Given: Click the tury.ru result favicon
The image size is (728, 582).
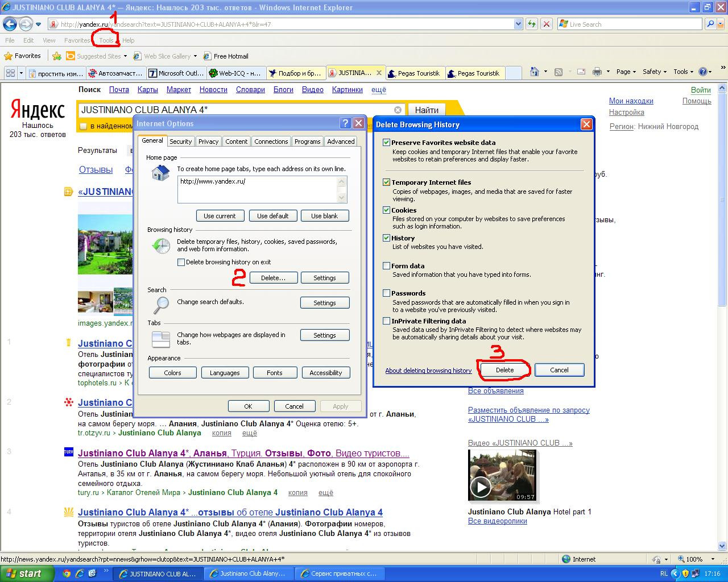Looking at the screenshot, I should tap(68, 452).
